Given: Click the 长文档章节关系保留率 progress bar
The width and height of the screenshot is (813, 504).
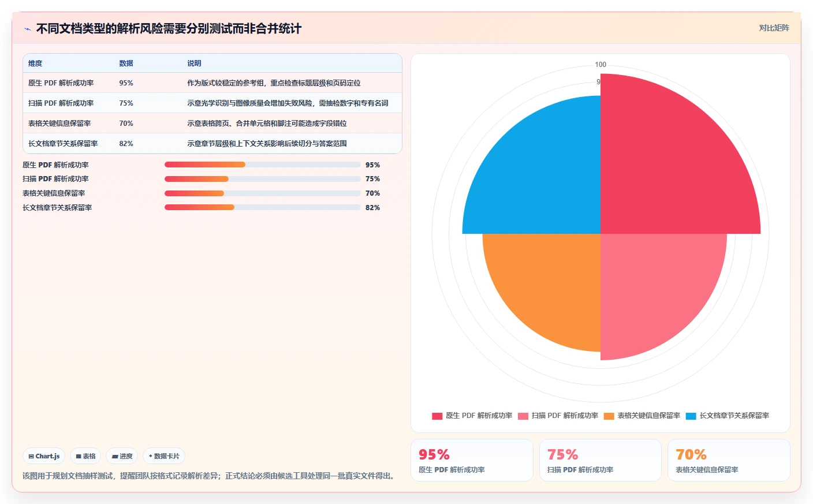Looking at the screenshot, I should (263, 207).
